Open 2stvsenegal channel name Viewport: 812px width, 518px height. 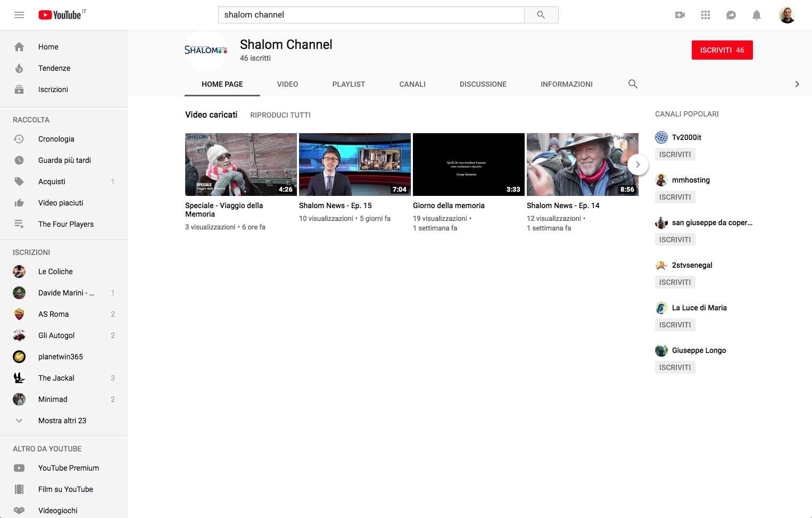[692, 265]
